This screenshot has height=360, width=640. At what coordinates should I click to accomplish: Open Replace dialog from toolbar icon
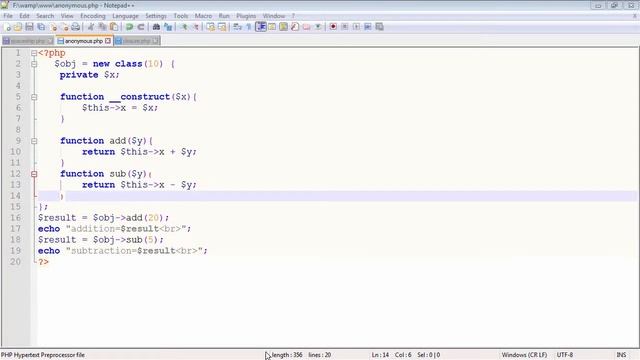coord(168,27)
